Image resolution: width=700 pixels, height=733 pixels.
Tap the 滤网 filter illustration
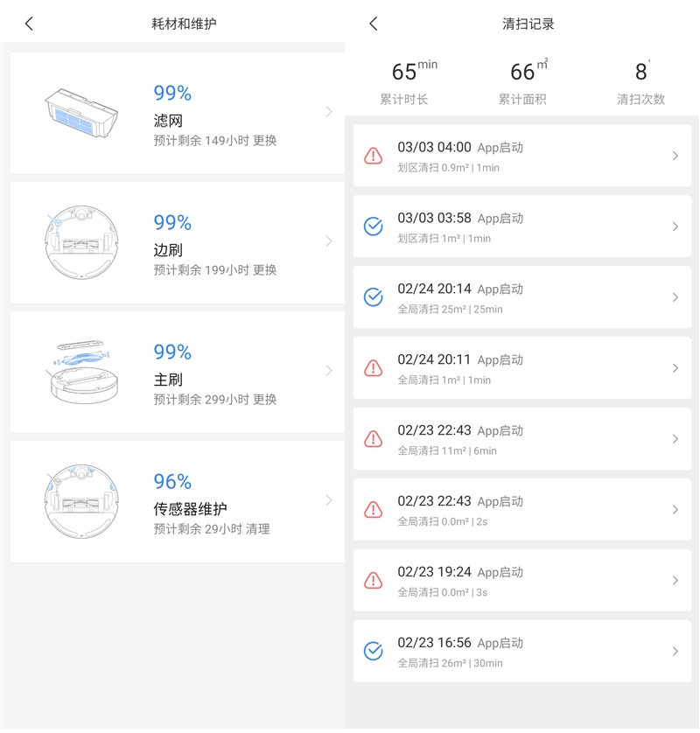[80, 111]
